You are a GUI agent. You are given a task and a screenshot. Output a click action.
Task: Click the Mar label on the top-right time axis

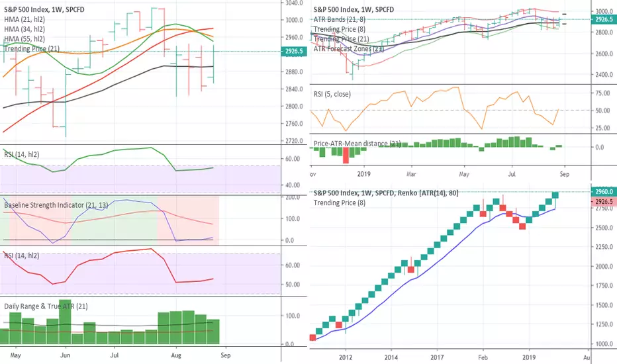(x=411, y=174)
